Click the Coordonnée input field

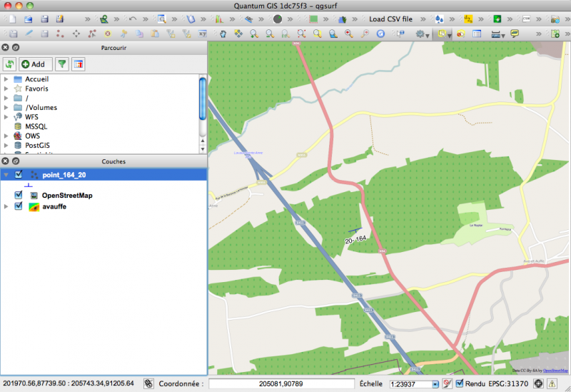pyautogui.click(x=281, y=383)
